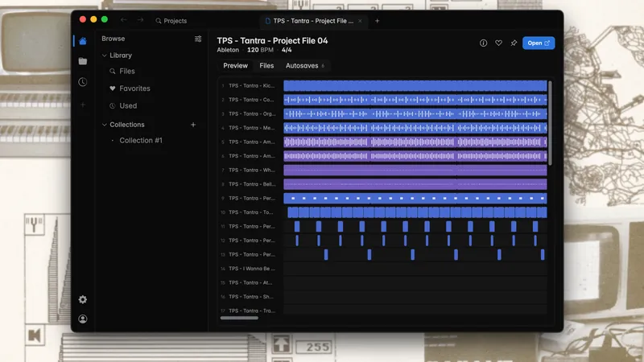Select track 15 TPS - Tantra - At...
The width and height of the screenshot is (644, 362).
(x=250, y=283)
